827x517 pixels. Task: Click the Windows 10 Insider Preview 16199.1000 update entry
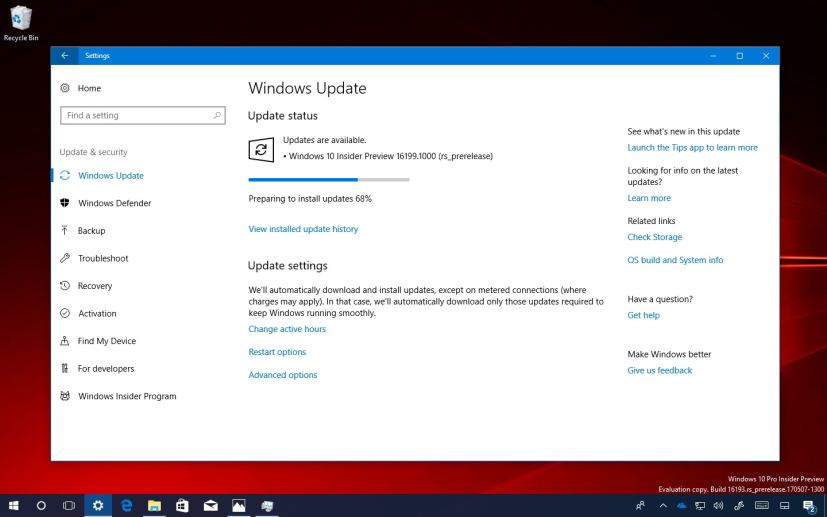coord(390,156)
